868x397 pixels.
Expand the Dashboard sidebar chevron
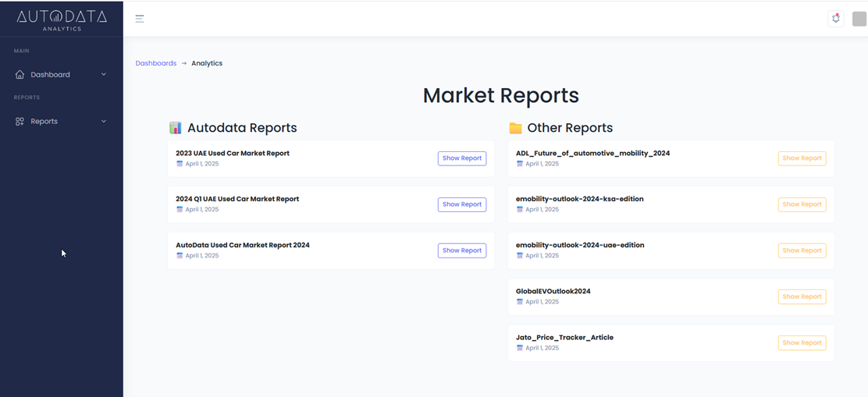coord(104,75)
